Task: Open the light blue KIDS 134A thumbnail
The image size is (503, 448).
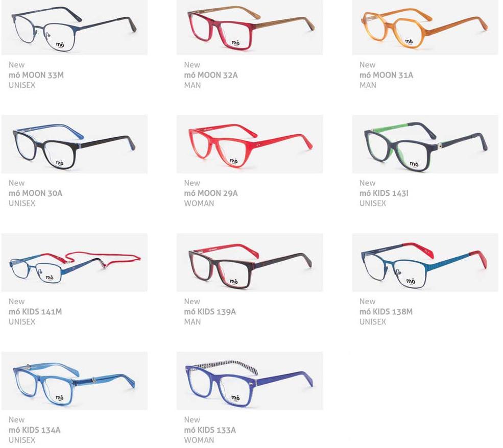Action: click(x=75, y=381)
